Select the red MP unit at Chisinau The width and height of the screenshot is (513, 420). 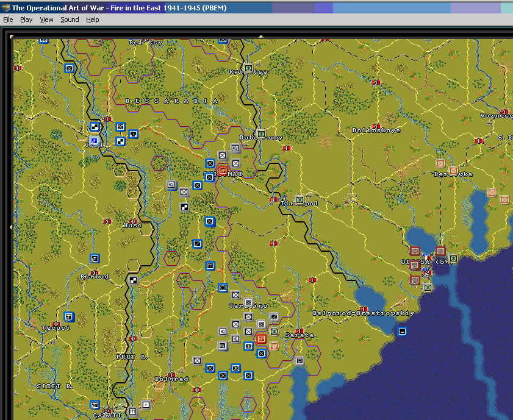coord(223,171)
